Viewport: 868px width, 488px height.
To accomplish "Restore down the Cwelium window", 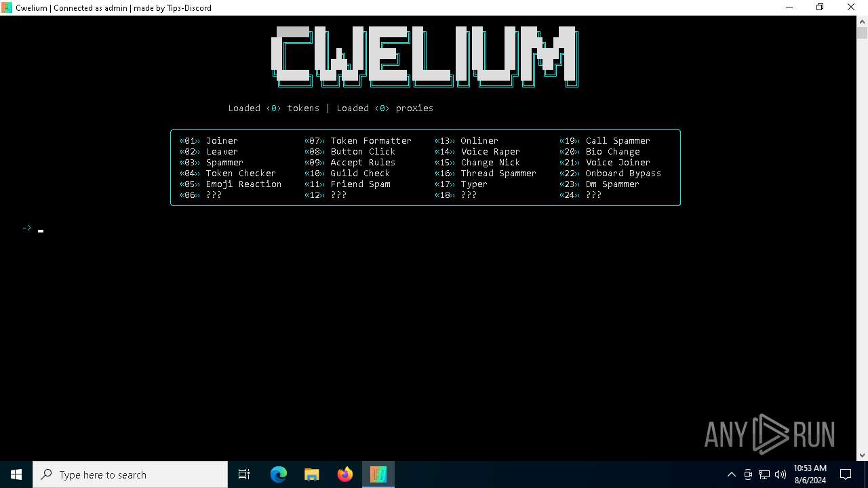I will pyautogui.click(x=820, y=7).
